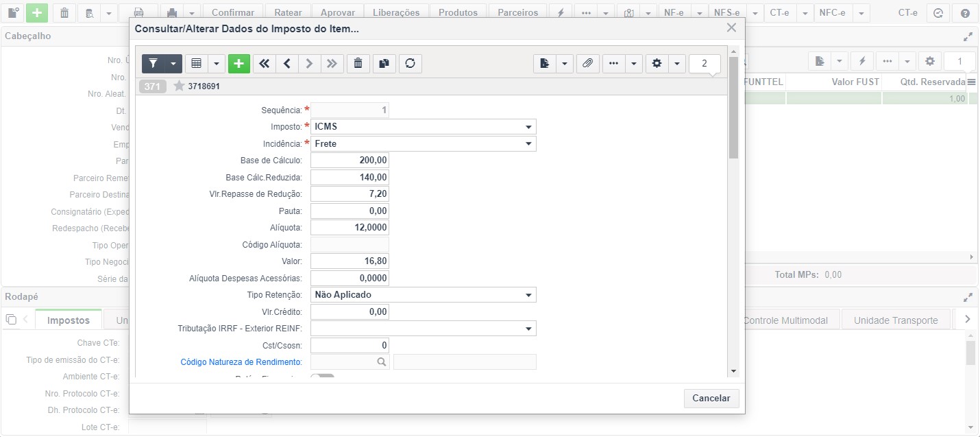
Task: Expand the dropdown arrow after the dialog ellipsis button
Action: (633, 63)
